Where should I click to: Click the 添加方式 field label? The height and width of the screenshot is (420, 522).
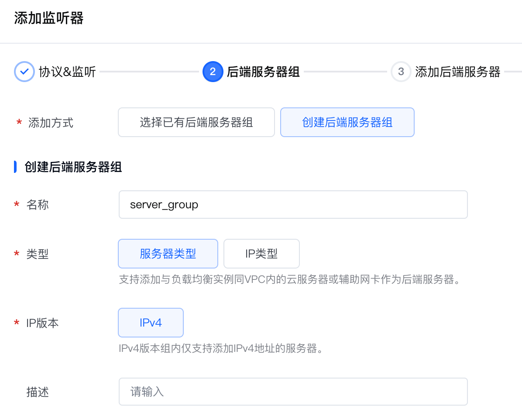(x=51, y=123)
